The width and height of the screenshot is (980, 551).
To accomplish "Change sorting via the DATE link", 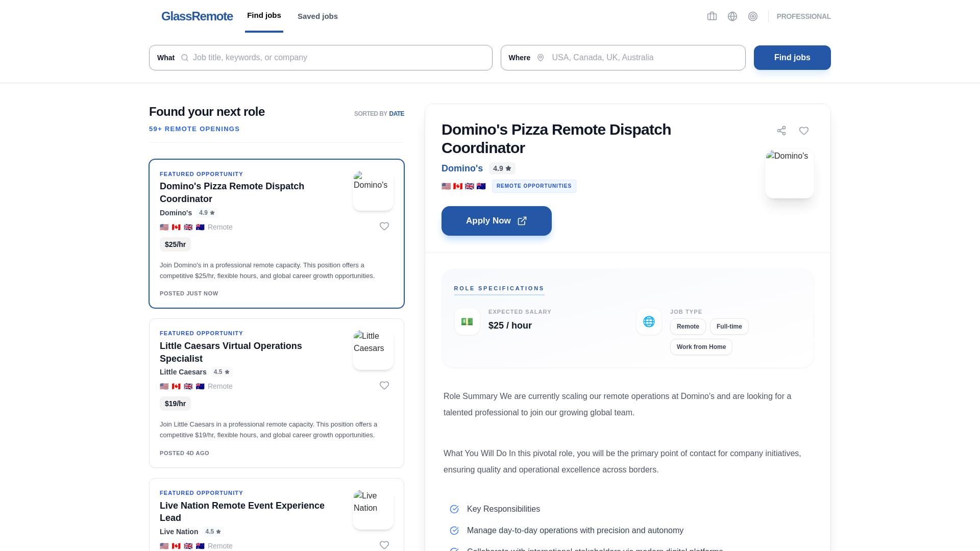I will click(x=397, y=114).
